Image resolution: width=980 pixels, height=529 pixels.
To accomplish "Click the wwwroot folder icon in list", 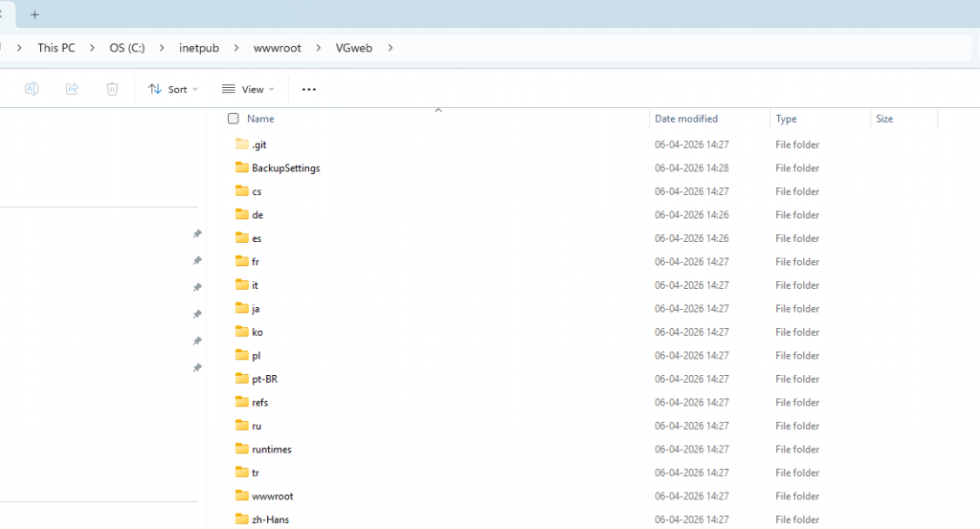I will coord(241,496).
